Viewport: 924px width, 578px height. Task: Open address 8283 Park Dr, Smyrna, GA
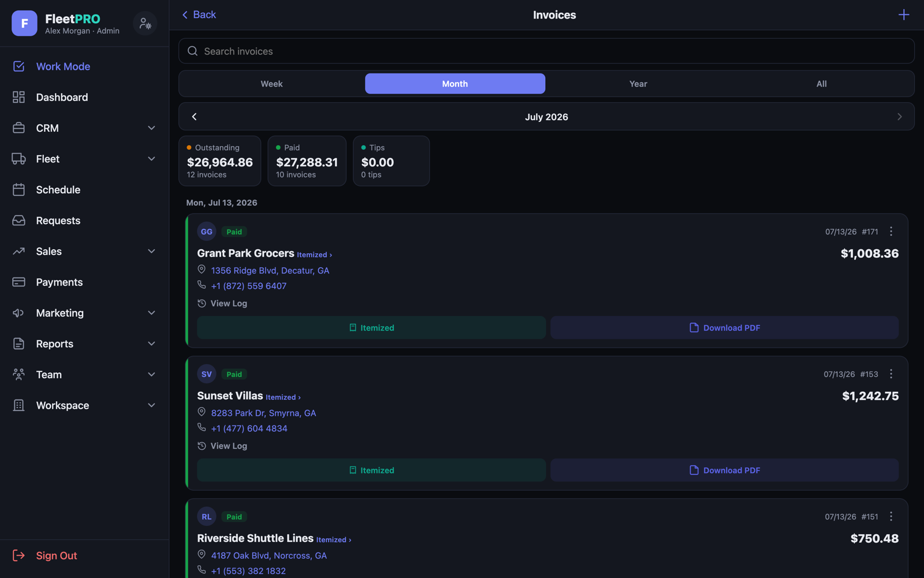pos(263,413)
